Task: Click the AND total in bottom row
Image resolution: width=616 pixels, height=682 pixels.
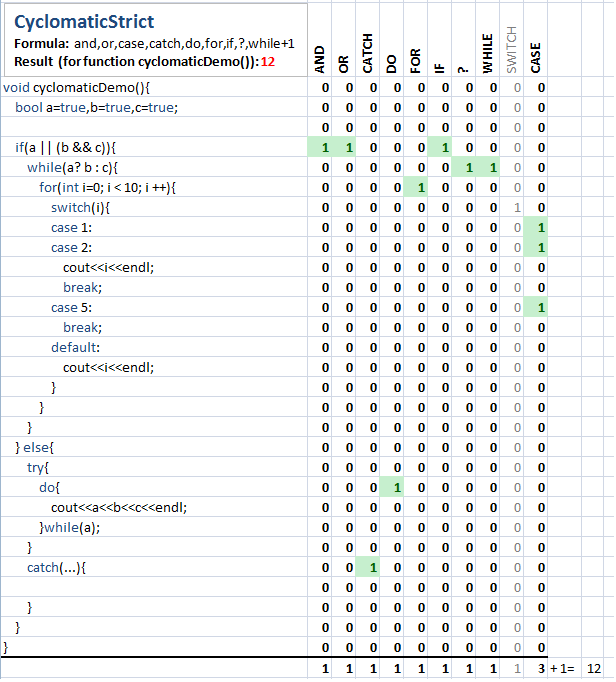Action: [319, 669]
